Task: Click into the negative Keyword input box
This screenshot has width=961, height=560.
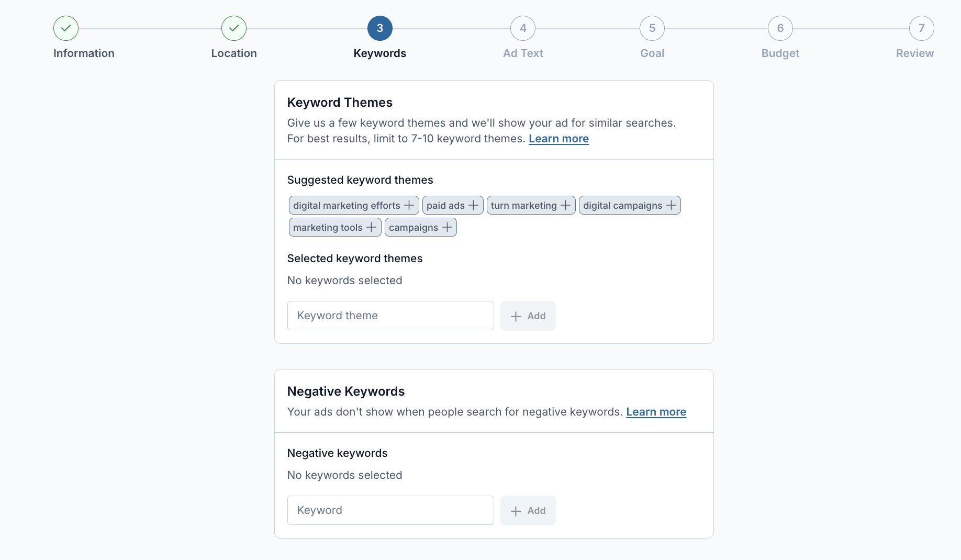Action: (x=390, y=510)
